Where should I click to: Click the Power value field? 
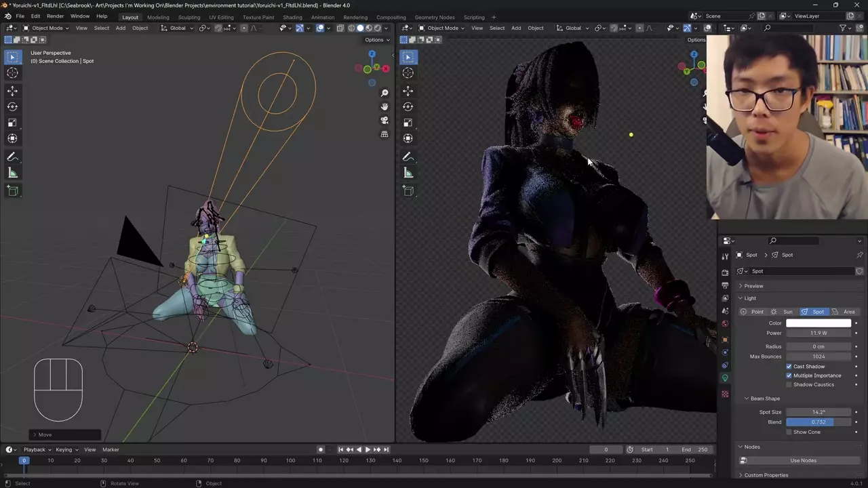pyautogui.click(x=818, y=333)
